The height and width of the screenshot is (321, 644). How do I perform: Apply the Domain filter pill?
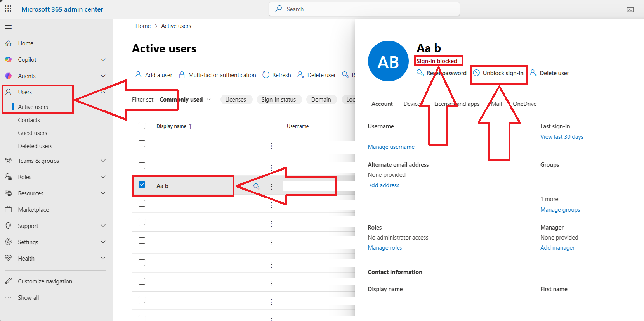tap(321, 100)
